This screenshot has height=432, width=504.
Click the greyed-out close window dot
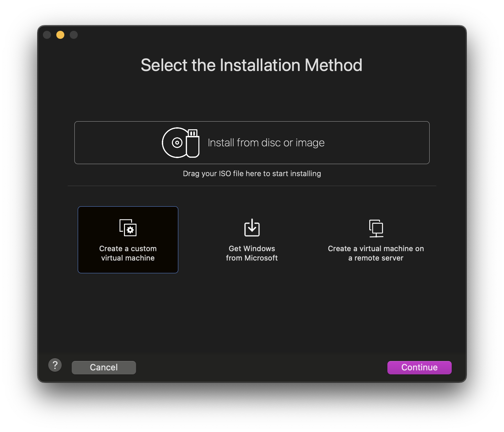click(47, 35)
